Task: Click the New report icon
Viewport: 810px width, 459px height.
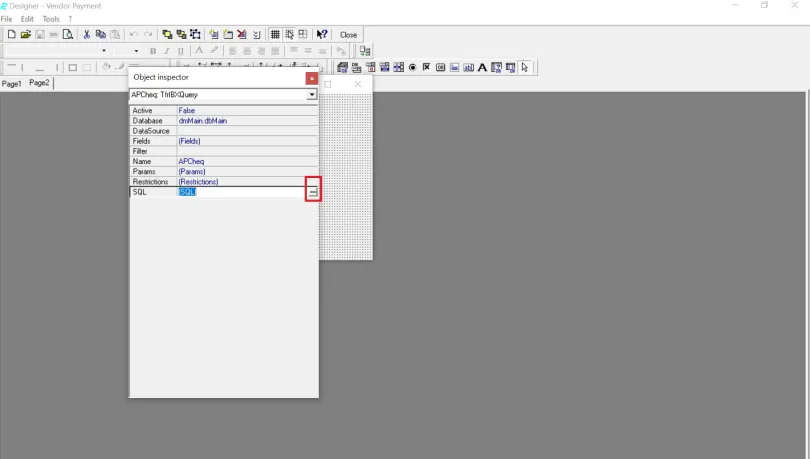Action: pyautogui.click(x=11, y=34)
